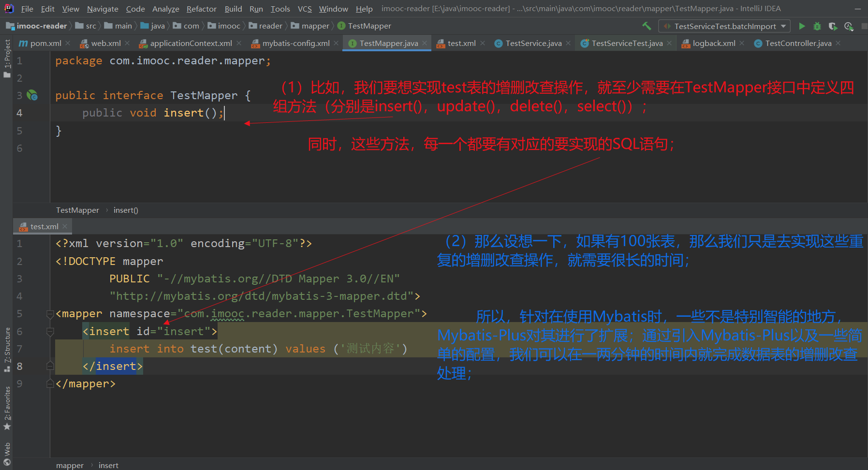The width and height of the screenshot is (868, 470).
Task: Click the MyBatis gutter icon on line 3
Action: tap(32, 95)
